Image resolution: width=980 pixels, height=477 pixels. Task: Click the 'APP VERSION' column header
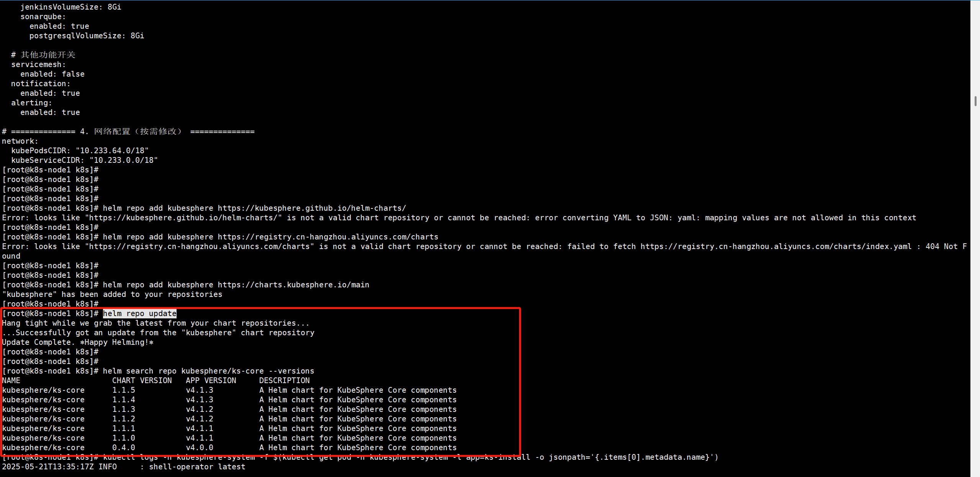click(211, 380)
